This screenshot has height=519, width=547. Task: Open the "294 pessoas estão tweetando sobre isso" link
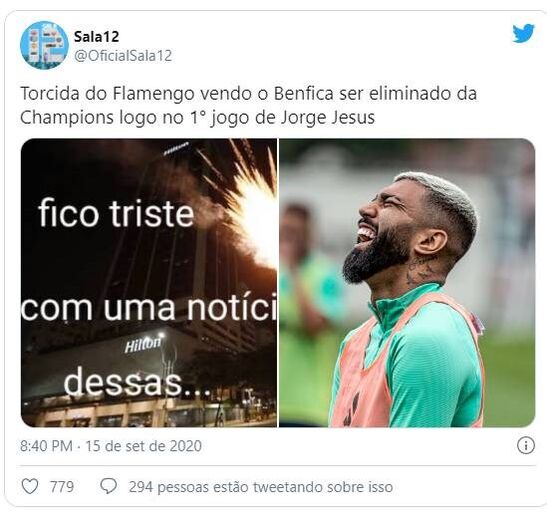click(261, 487)
